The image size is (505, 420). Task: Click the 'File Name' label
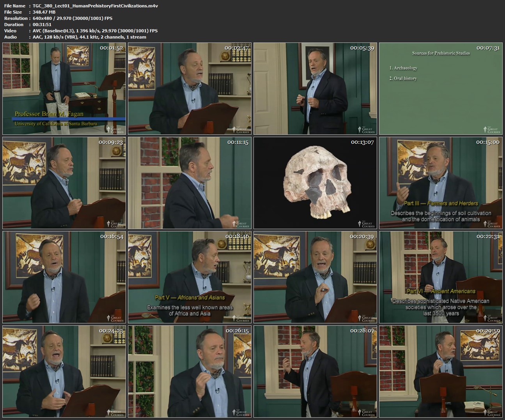pyautogui.click(x=15, y=6)
